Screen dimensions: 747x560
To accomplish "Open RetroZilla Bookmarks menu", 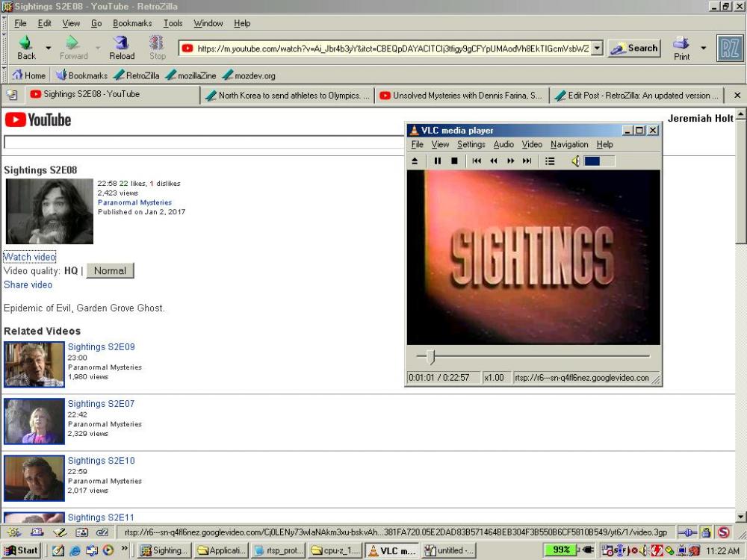I will pyautogui.click(x=132, y=23).
